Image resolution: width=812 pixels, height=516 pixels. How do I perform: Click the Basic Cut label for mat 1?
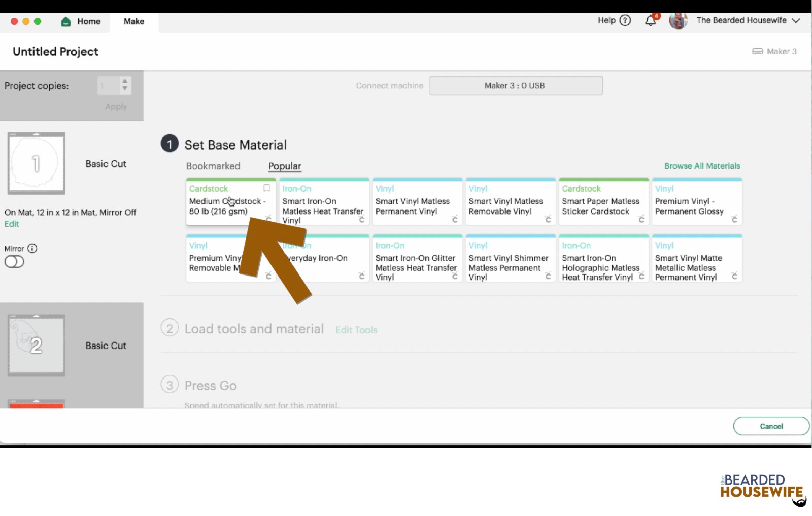[106, 164]
